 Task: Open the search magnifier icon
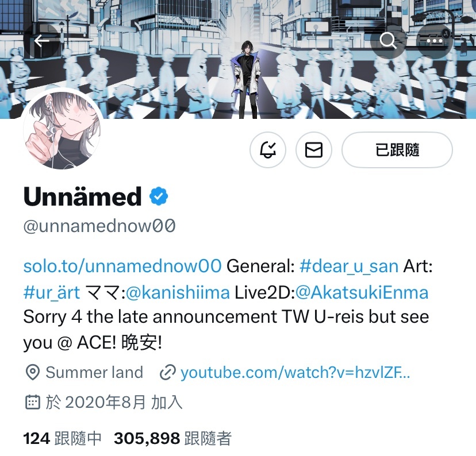(x=388, y=41)
